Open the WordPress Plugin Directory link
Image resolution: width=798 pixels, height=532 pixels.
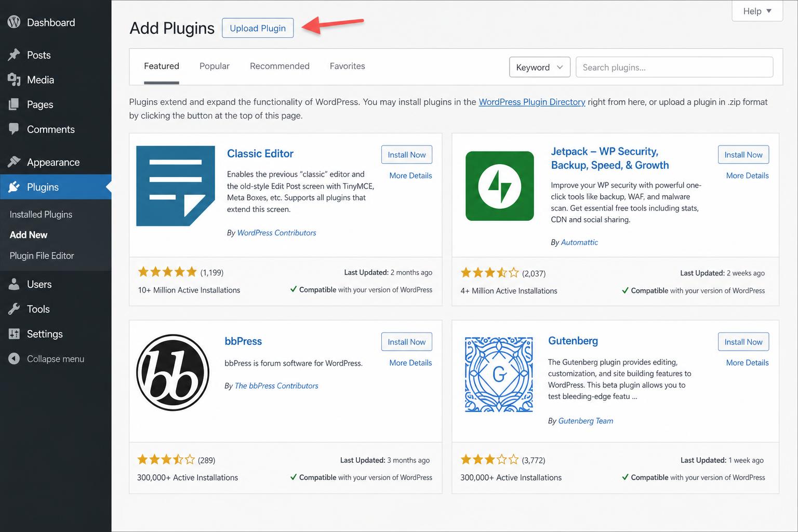532,102
